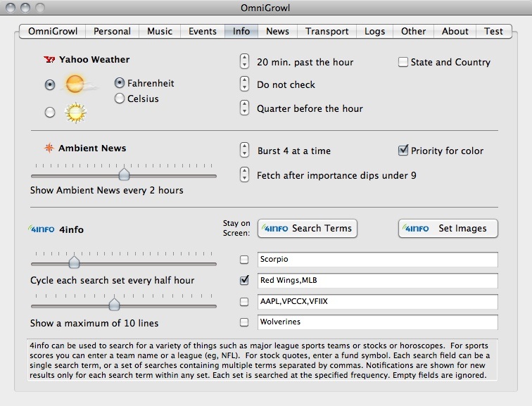Click stepper for Burst 4 at a time
532x406 pixels.
[244, 151]
